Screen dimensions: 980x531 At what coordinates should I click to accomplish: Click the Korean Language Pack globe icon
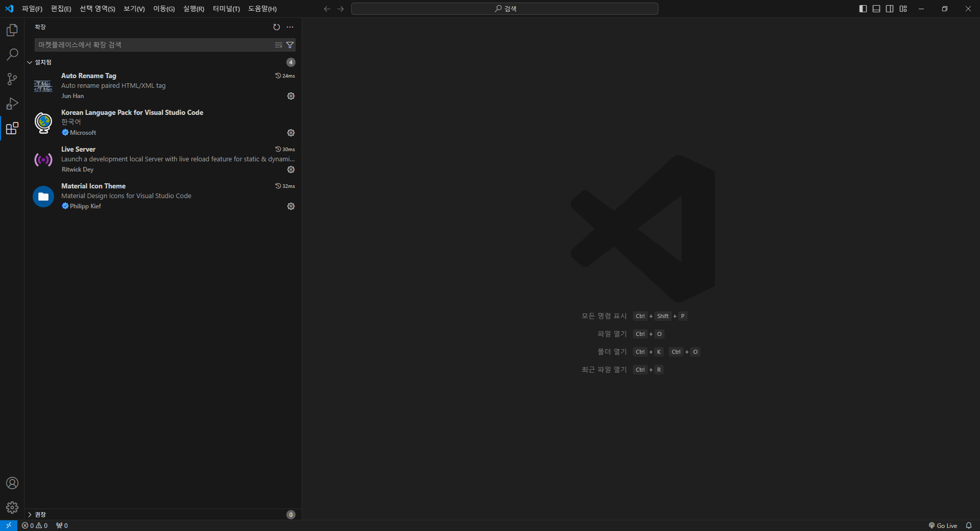point(43,123)
